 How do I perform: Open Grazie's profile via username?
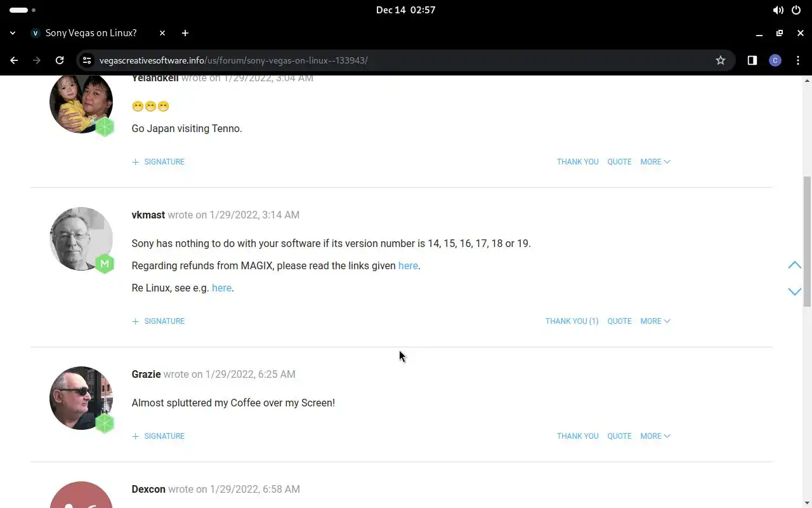coord(146,374)
